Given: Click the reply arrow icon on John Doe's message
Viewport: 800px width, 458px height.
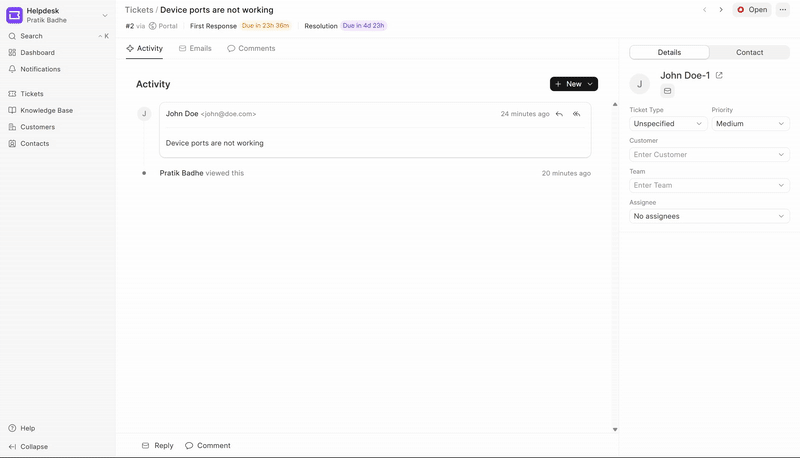Looking at the screenshot, I should tap(559, 114).
